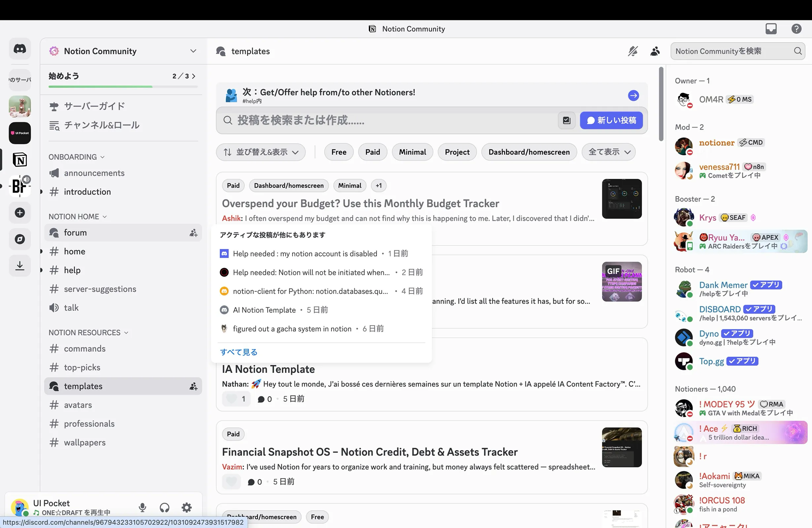The width and height of the screenshot is (812, 528).
Task: Click the reaction button showing 1 on IA Notion Template
Action: pos(236,399)
